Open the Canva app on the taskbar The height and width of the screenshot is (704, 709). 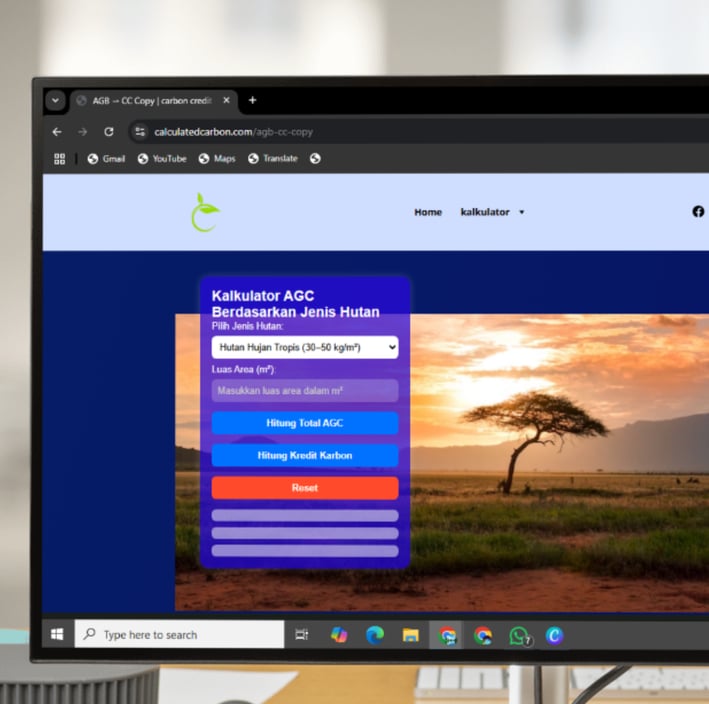click(x=554, y=635)
